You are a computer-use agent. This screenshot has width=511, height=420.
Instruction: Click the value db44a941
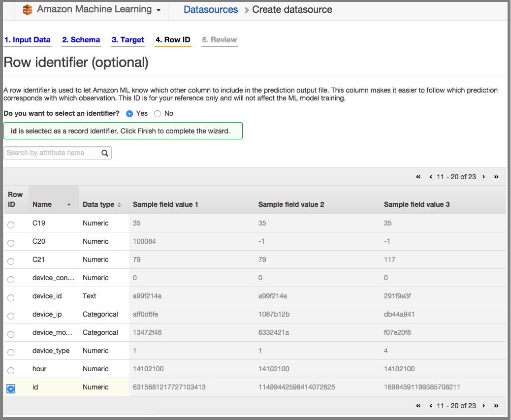[x=399, y=315]
